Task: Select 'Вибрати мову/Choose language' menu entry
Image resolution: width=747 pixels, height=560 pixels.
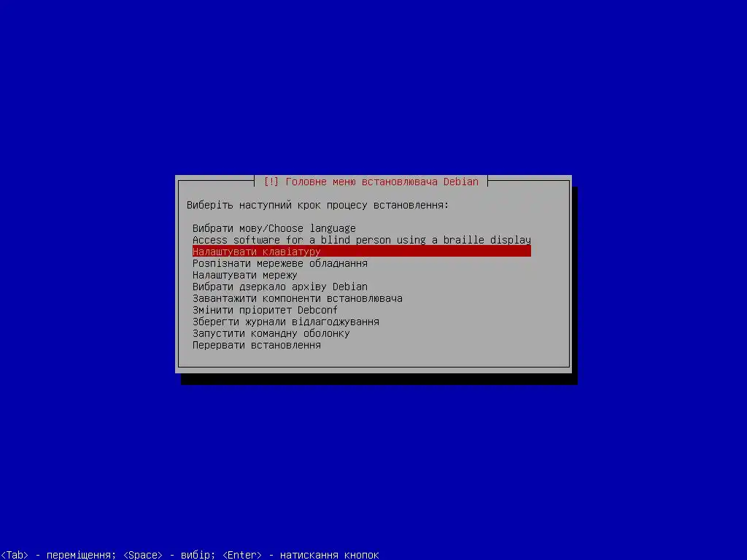Action: pyautogui.click(x=362, y=228)
